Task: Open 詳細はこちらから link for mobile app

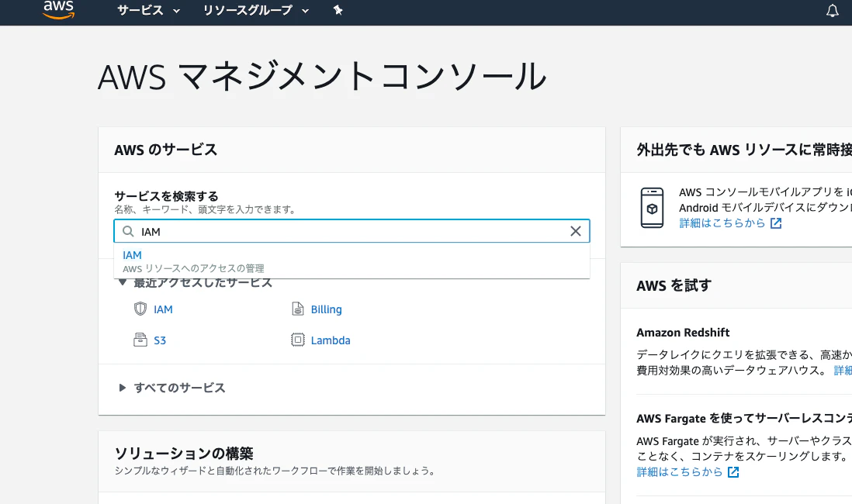Action: tap(722, 223)
